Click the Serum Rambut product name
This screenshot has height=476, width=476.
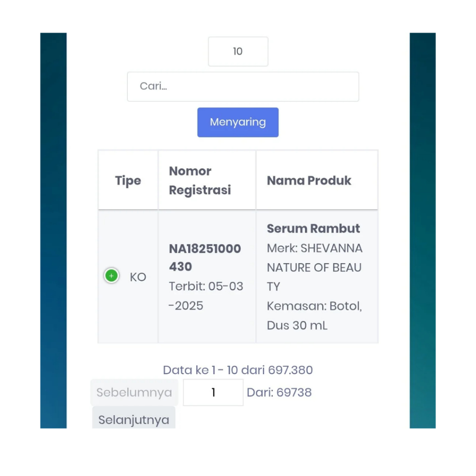313,228
